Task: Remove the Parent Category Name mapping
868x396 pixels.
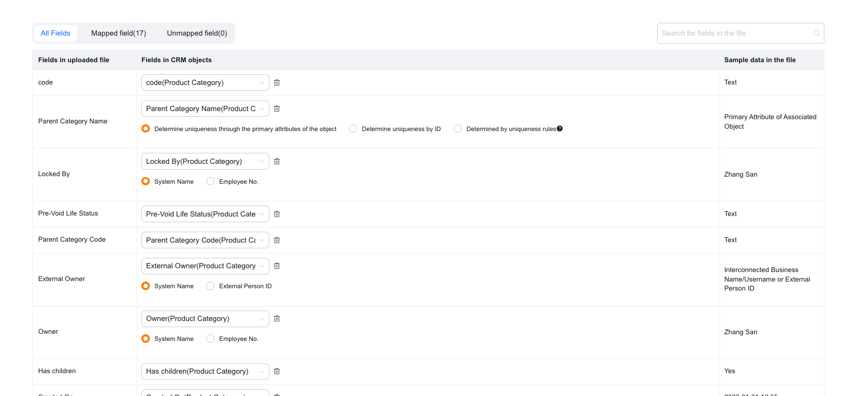Action: coord(277,109)
